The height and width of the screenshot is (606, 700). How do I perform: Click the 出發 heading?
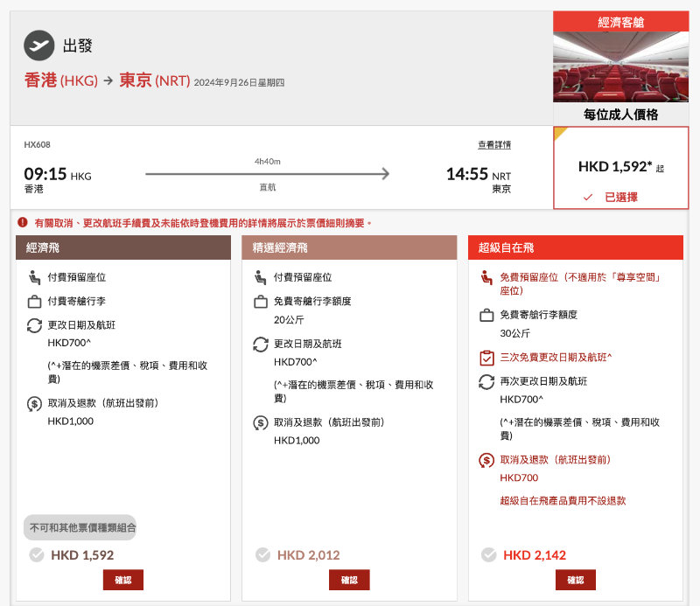coord(77,45)
